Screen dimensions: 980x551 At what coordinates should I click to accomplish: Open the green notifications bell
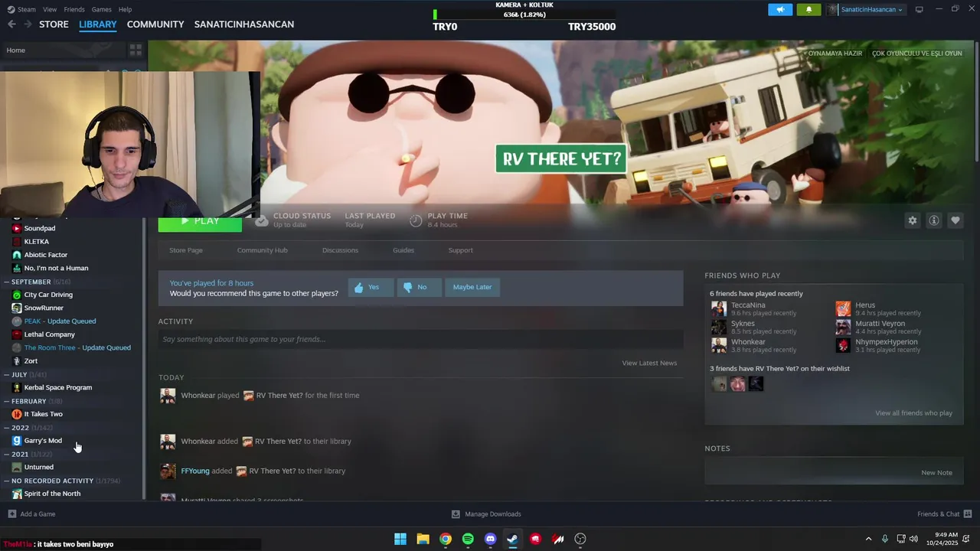click(808, 9)
